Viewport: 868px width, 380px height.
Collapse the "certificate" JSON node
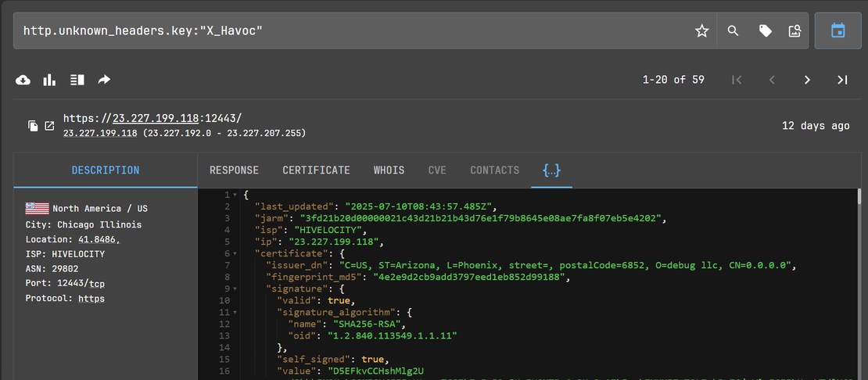click(x=235, y=253)
